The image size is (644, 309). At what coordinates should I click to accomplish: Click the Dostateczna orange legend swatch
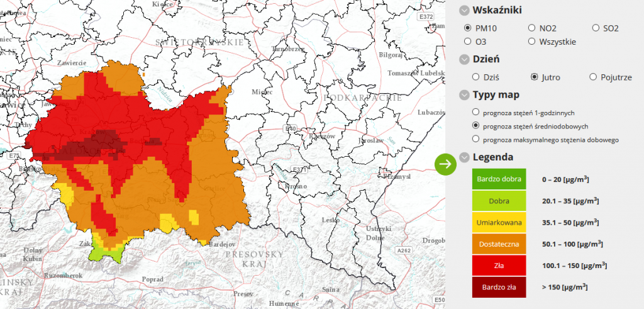click(x=499, y=244)
